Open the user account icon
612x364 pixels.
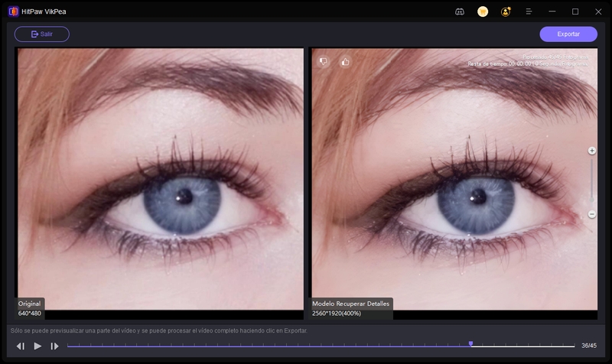click(x=506, y=11)
